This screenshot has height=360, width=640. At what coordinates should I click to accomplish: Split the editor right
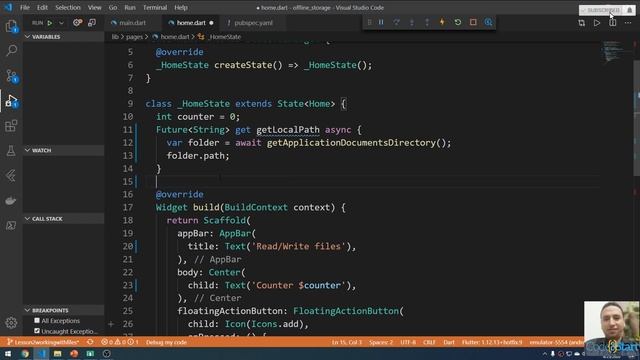tap(612, 23)
